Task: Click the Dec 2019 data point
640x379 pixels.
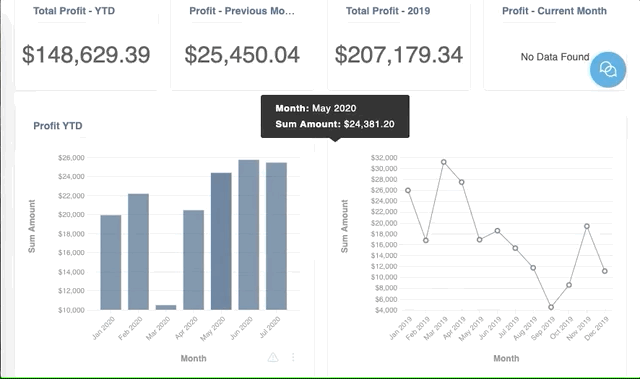Action: [x=604, y=271]
